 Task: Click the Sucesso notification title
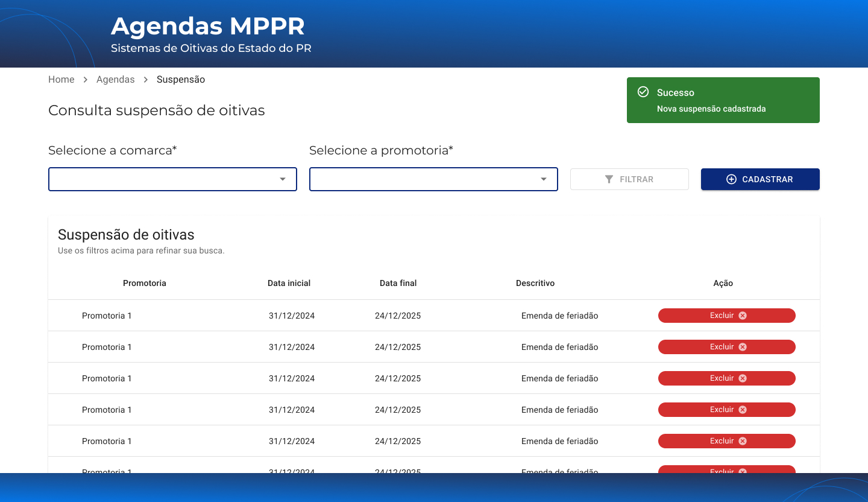[676, 92]
